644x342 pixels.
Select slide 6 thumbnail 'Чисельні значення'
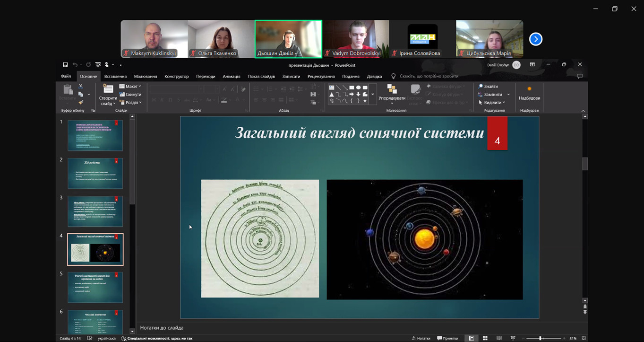[95, 322]
